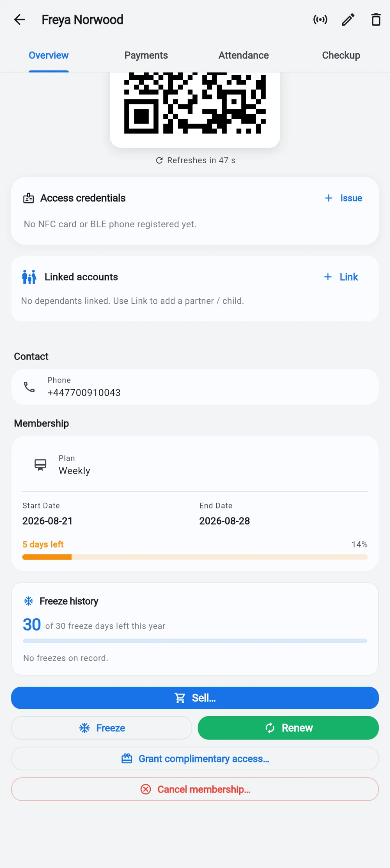Click the 14% progress value
This screenshot has width=390, height=868.
click(359, 544)
